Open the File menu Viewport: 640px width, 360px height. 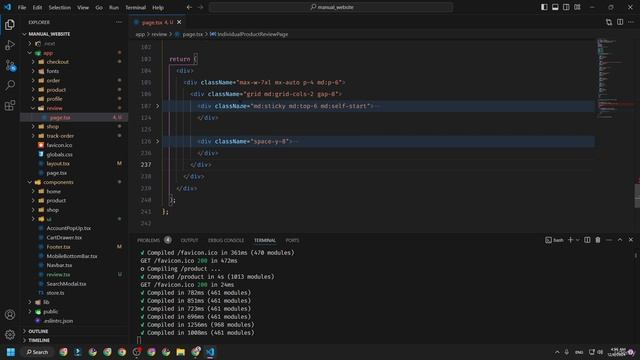[22, 7]
